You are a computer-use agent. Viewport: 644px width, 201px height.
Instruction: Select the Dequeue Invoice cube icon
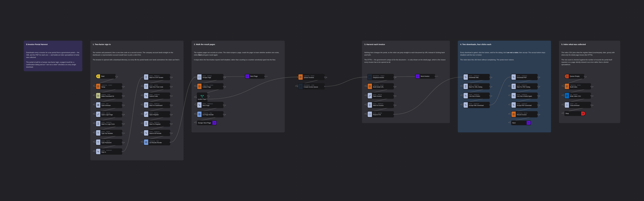tap(370, 77)
